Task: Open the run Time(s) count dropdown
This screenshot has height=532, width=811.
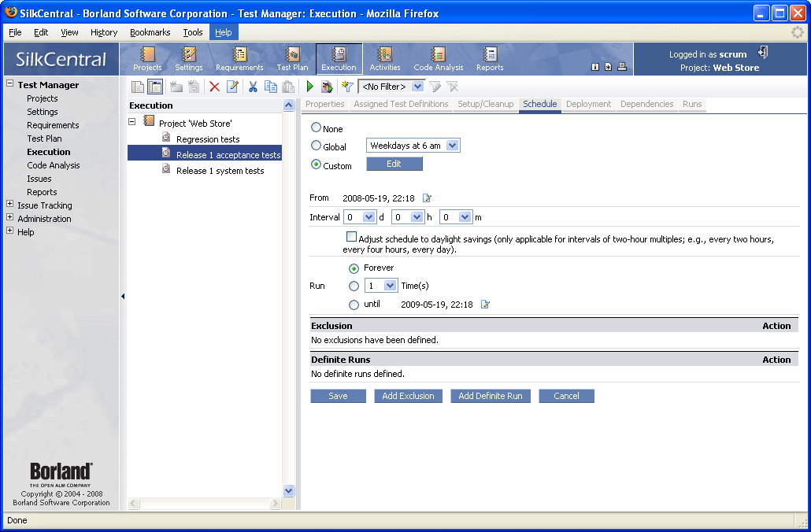Action: click(x=380, y=286)
